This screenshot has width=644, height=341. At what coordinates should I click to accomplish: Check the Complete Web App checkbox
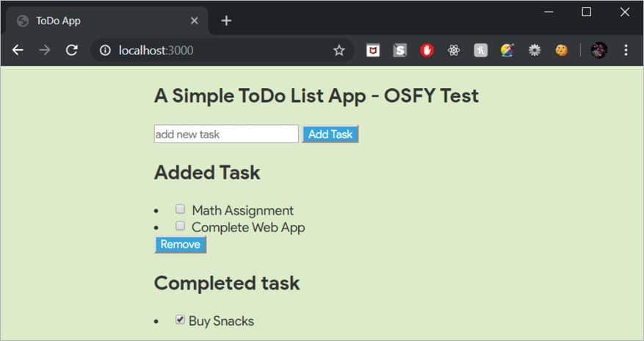coord(181,226)
